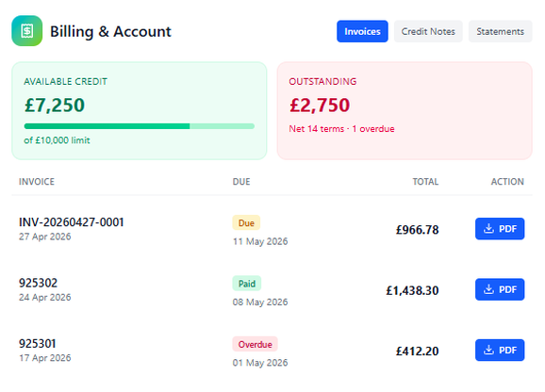
Task: Click the Billing & Account receipt logo icon
Action: click(x=27, y=31)
